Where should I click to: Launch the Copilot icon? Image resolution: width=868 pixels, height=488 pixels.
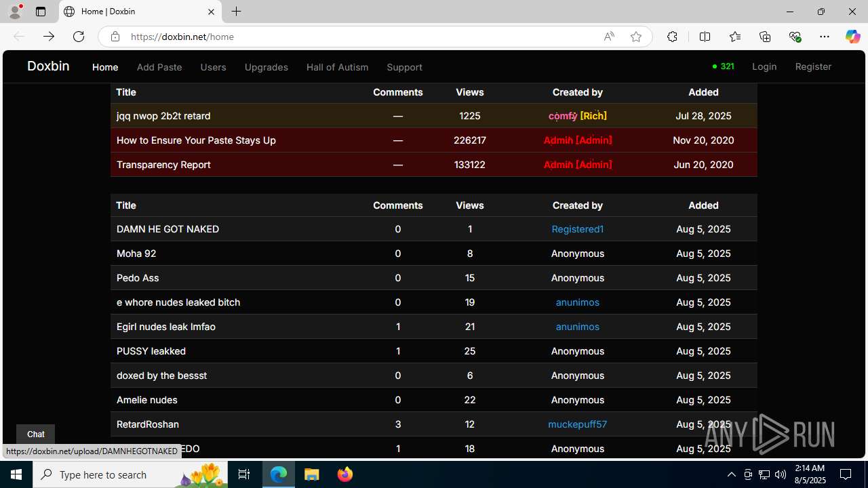(x=852, y=37)
